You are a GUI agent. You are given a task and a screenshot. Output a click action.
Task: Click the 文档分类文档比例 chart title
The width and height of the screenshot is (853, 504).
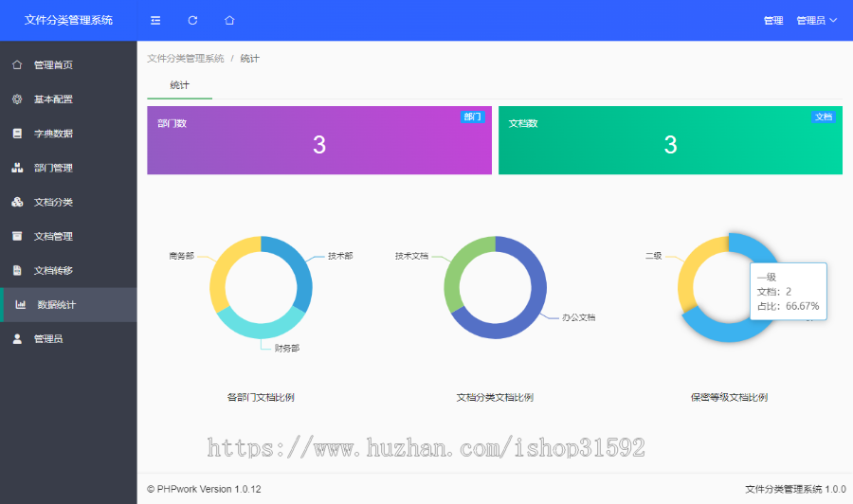pos(495,398)
